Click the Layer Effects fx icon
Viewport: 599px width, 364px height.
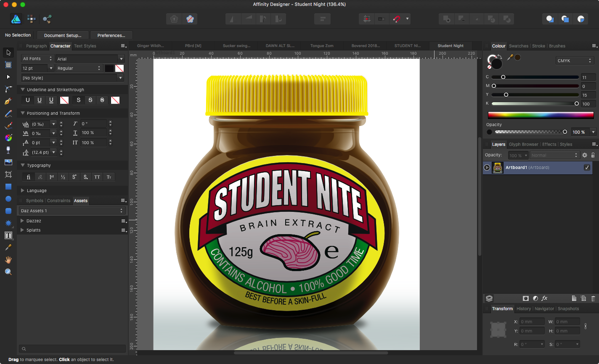[x=544, y=298]
